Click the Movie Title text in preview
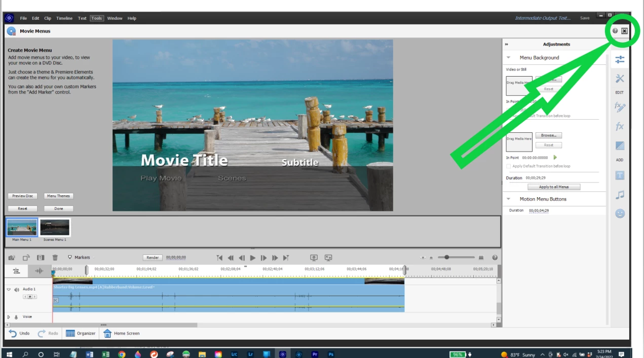This screenshot has height=358, width=644. (184, 160)
